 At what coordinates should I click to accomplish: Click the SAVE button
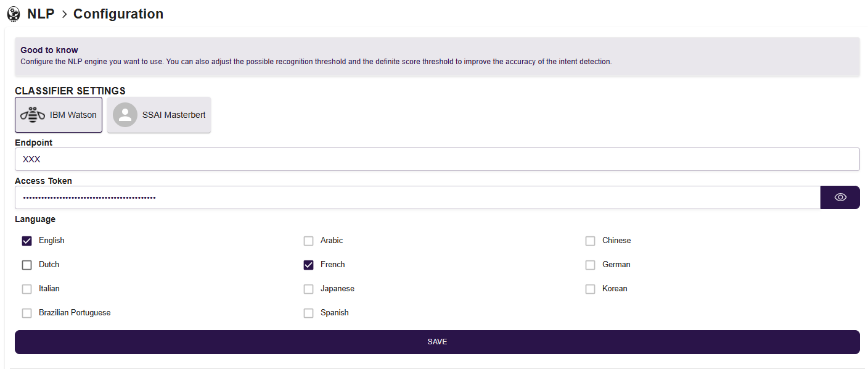437,342
